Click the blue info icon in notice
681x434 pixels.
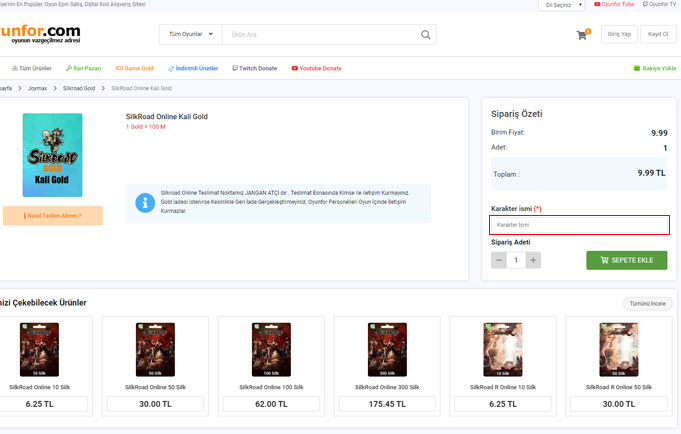[145, 203]
